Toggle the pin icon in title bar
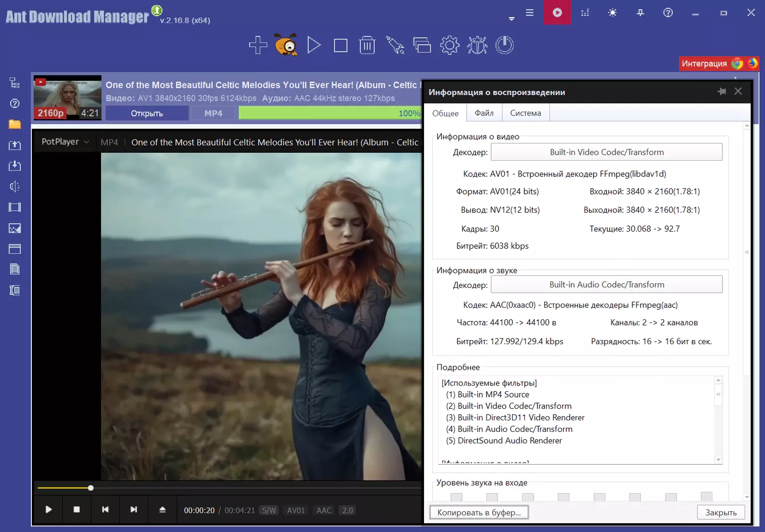765x532 pixels. click(x=640, y=13)
